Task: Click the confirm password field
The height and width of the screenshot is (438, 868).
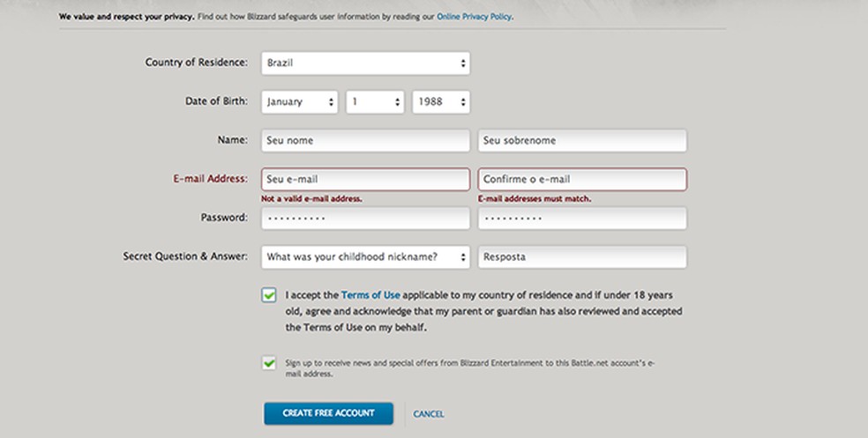Action: coord(582,218)
